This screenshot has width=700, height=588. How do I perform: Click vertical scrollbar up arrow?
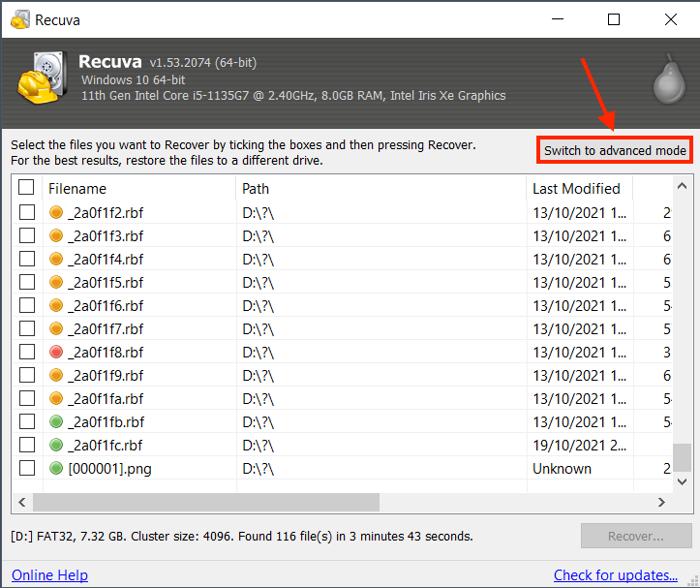(x=682, y=186)
